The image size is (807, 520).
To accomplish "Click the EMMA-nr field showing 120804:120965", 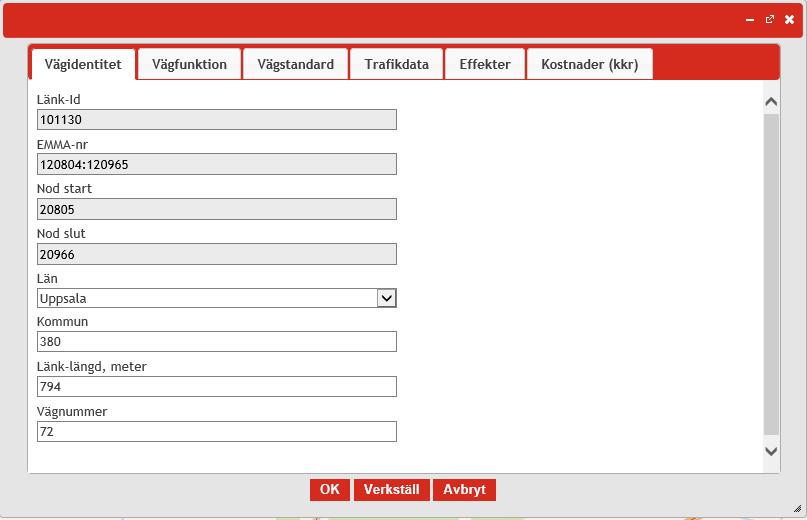I will pos(217,164).
